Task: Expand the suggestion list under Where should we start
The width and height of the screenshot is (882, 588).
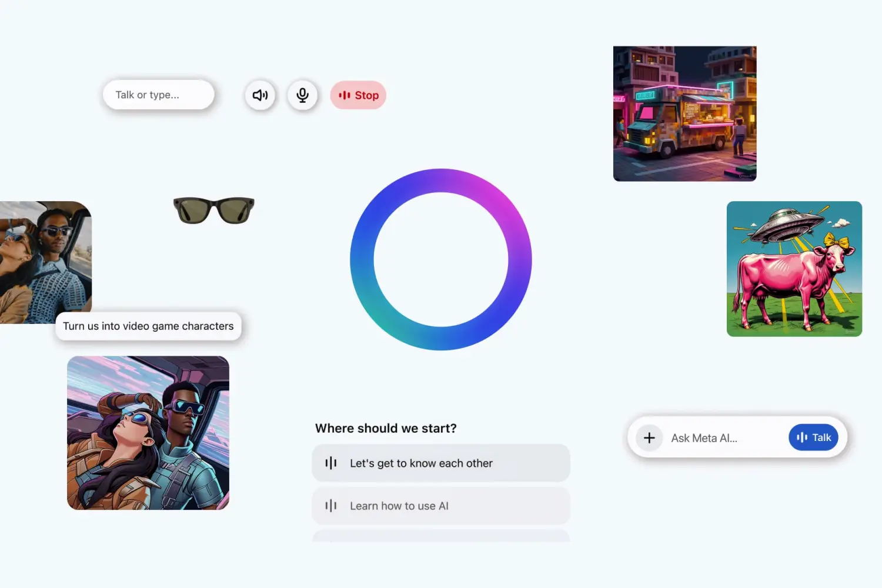Action: click(x=441, y=538)
